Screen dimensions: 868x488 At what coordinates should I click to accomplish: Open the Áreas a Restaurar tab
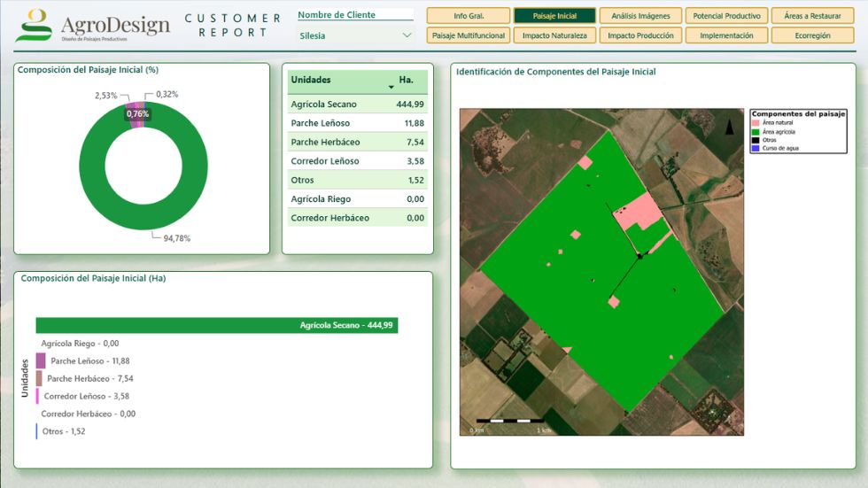pyautogui.click(x=812, y=16)
